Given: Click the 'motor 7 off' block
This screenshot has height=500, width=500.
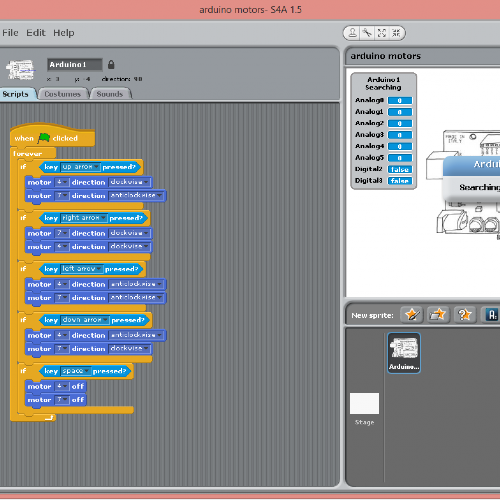Looking at the screenshot, I should [x=56, y=400].
